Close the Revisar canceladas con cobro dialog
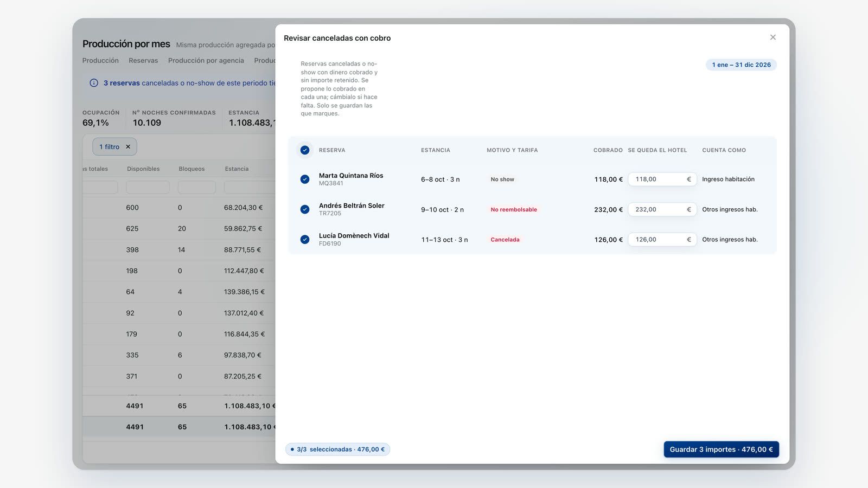 (x=773, y=37)
